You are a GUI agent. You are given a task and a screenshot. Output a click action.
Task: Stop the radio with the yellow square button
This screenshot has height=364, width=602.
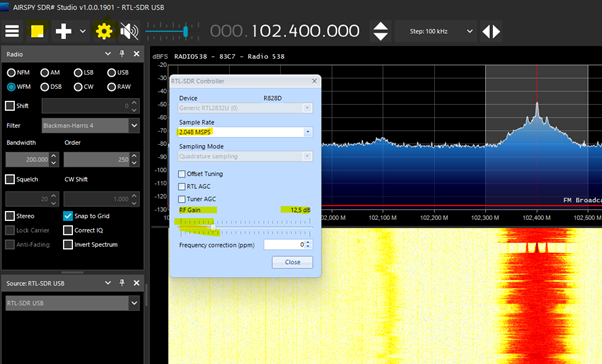[37, 31]
